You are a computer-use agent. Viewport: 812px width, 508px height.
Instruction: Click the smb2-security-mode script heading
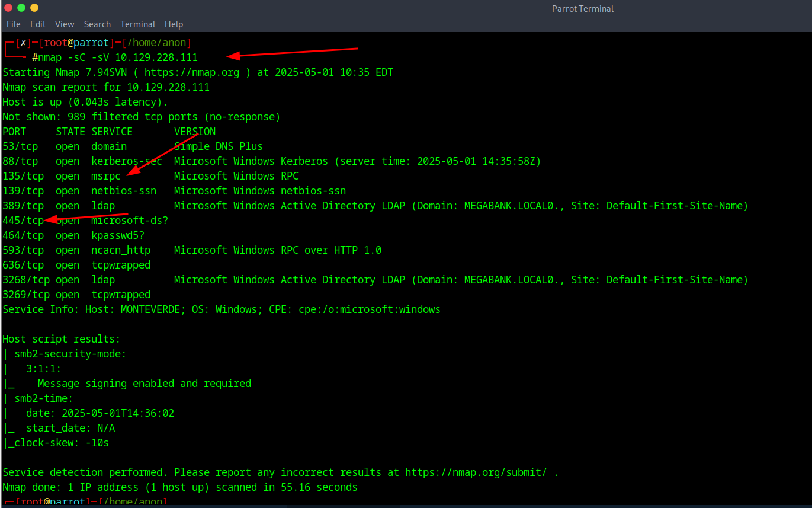70,354
